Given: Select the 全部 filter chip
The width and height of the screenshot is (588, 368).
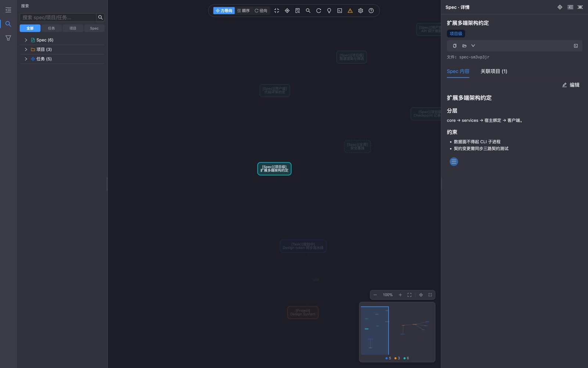Looking at the screenshot, I should 30,28.
